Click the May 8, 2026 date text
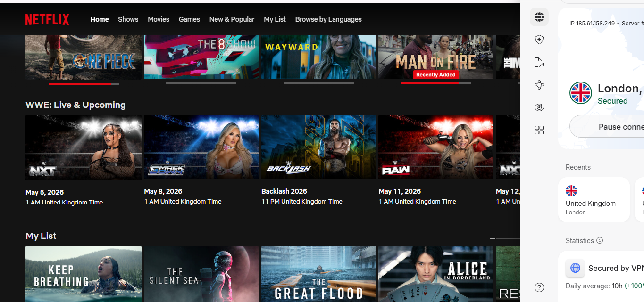644x302 pixels. pos(163,191)
